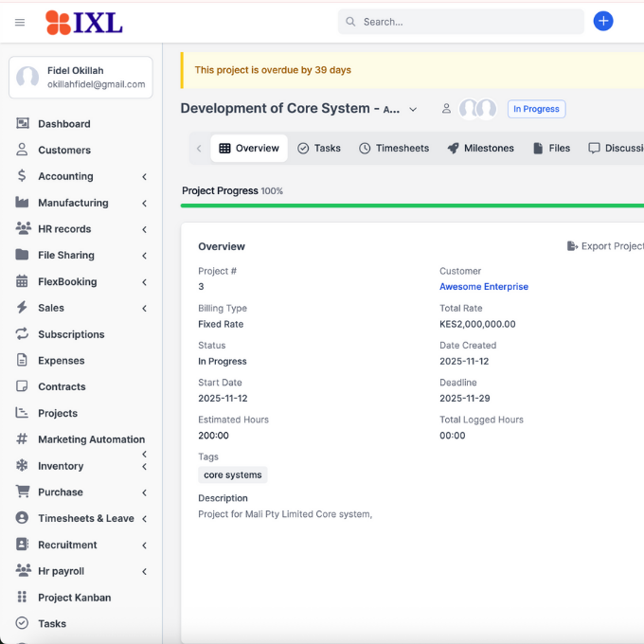Click the Expenses document icon

pos(22,361)
